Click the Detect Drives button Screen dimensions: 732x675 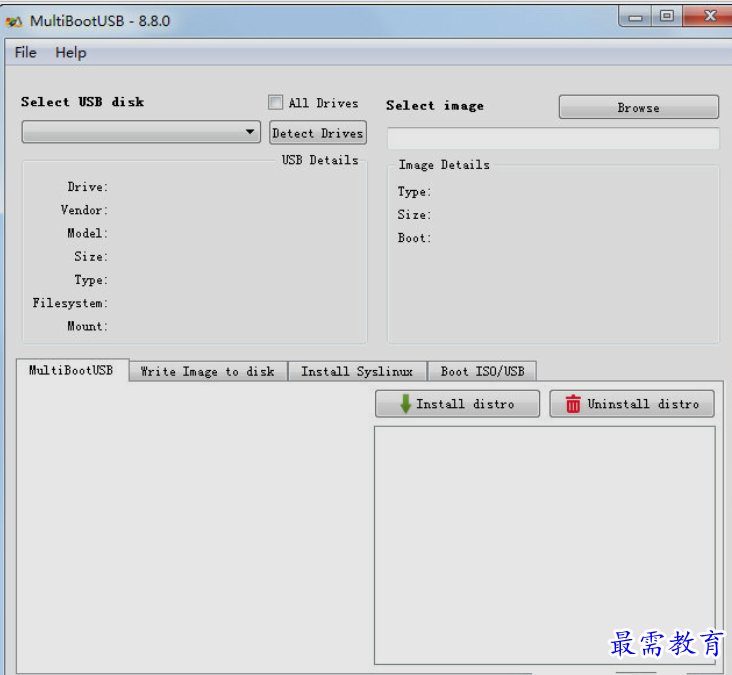[318, 133]
